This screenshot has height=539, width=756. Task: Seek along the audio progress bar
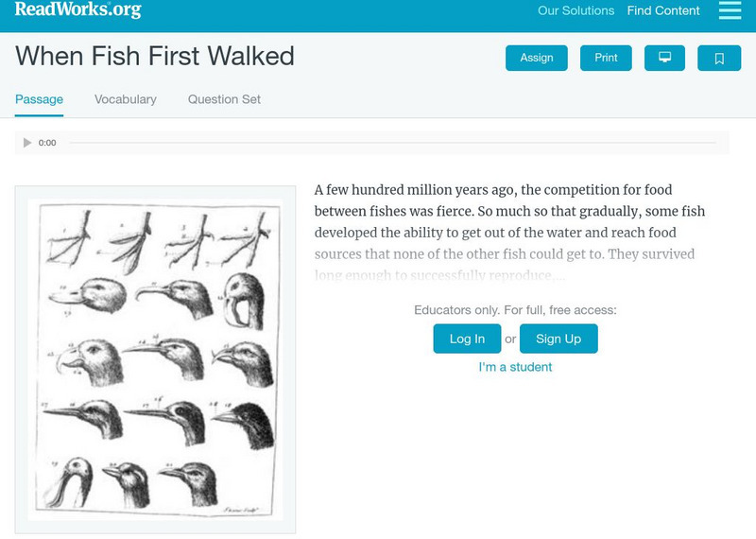point(391,143)
